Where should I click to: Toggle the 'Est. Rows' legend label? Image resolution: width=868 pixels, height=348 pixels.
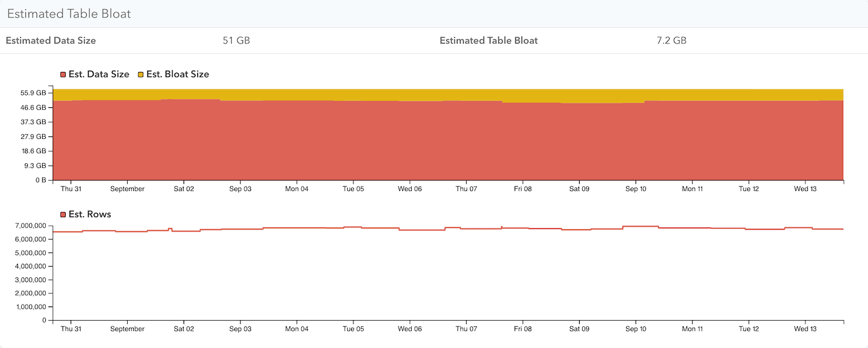pos(90,215)
